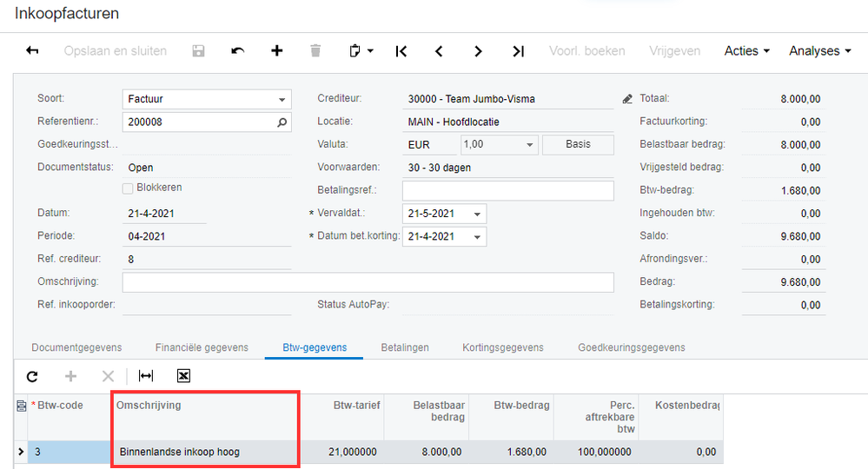Select the Btw-gegevens tab
The width and height of the screenshot is (868, 469).
[x=315, y=347]
